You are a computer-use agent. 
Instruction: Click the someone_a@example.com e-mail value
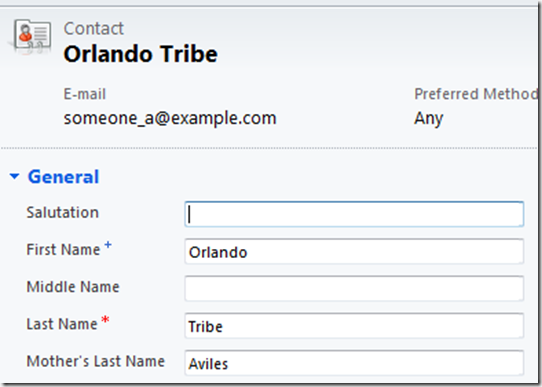(170, 119)
